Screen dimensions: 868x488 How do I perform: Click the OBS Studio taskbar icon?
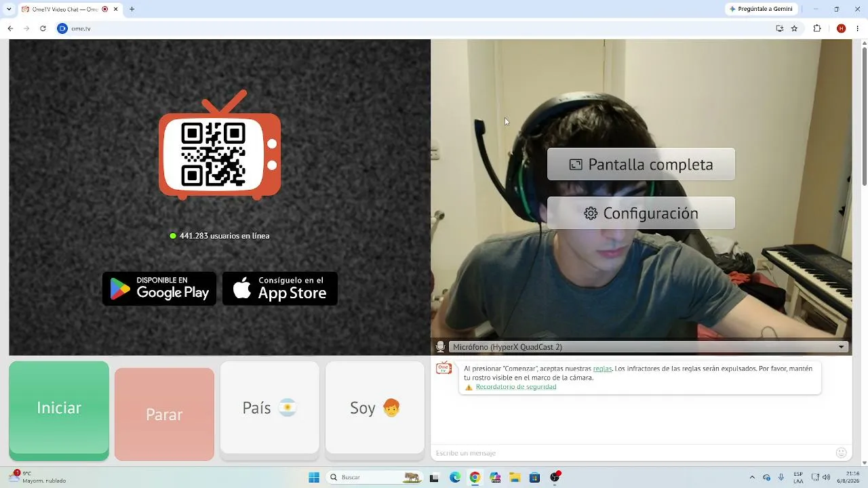[555, 477]
